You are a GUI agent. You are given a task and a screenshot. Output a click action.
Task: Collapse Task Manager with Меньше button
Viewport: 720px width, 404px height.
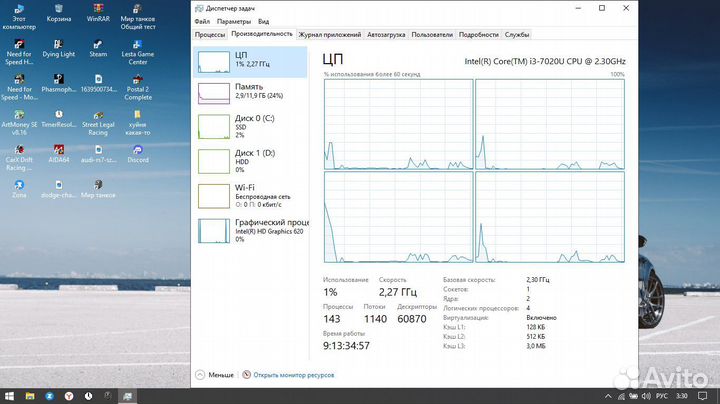click(x=215, y=375)
